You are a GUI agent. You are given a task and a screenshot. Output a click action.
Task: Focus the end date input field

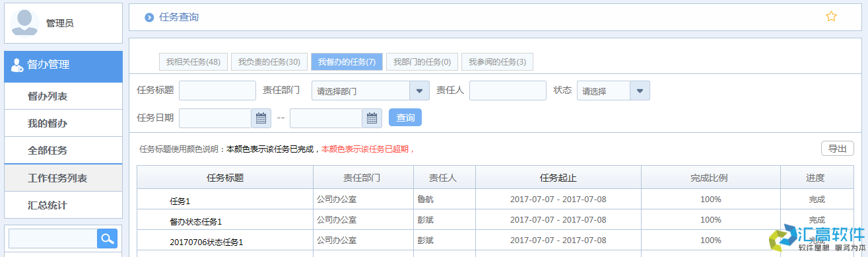(x=326, y=118)
